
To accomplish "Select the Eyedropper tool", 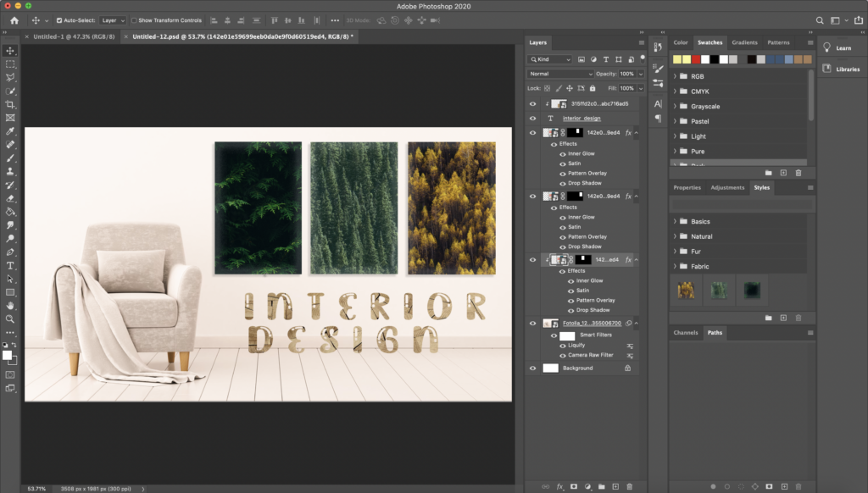I will [x=10, y=131].
